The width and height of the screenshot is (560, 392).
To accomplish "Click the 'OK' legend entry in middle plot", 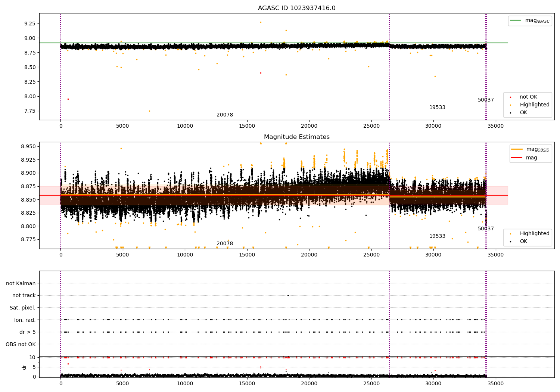I will tap(518, 242).
